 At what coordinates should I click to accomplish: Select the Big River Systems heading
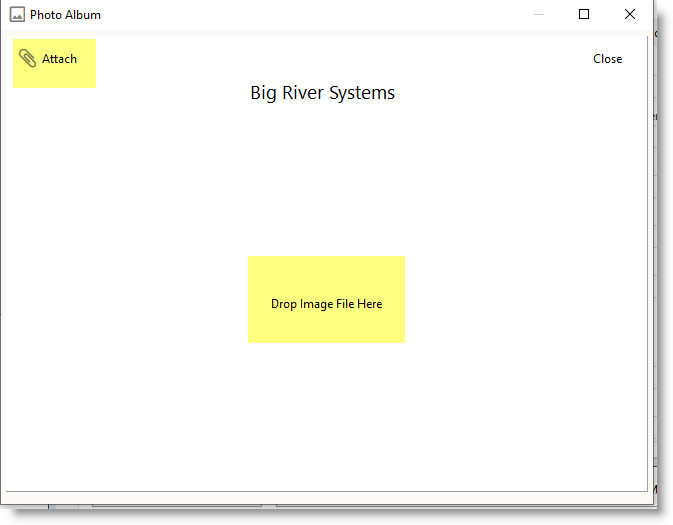point(322,93)
